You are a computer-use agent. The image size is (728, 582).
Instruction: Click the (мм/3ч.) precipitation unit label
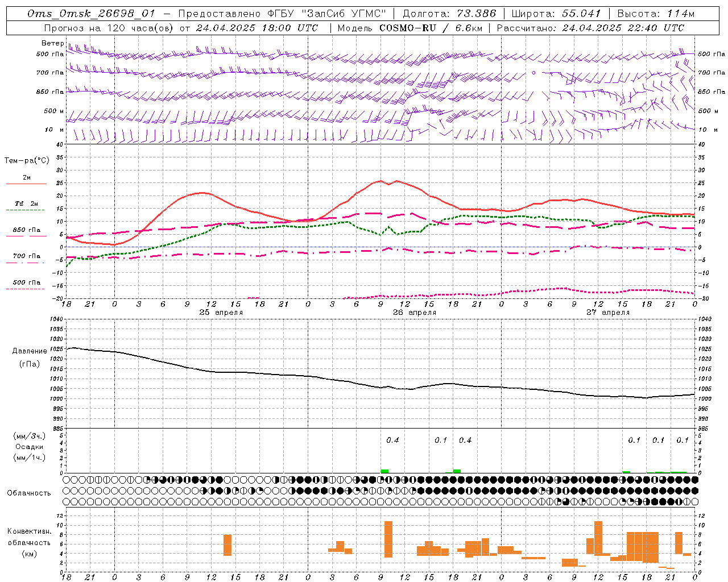[30, 436]
